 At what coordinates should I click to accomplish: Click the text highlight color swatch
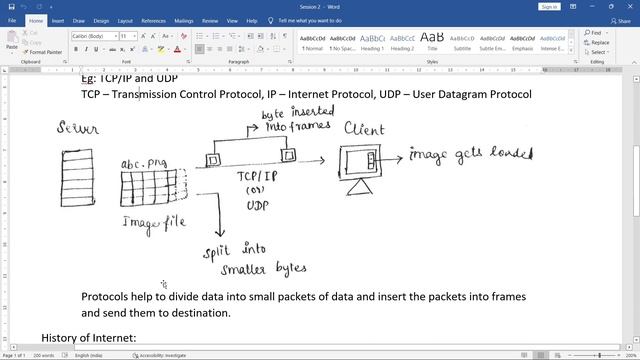[161, 49]
